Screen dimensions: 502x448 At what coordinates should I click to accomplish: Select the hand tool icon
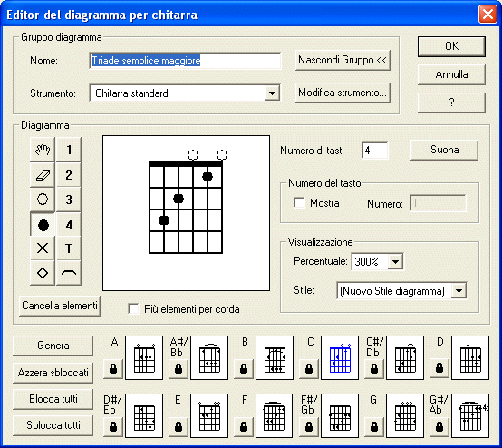click(43, 150)
